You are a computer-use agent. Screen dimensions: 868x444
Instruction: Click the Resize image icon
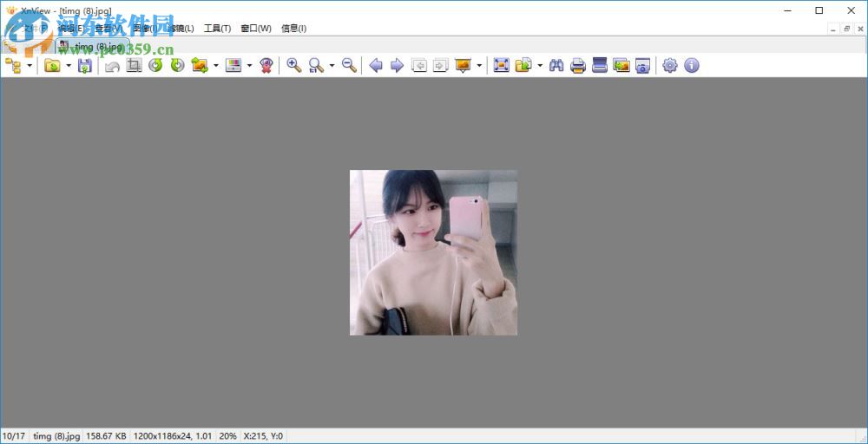(x=200, y=66)
